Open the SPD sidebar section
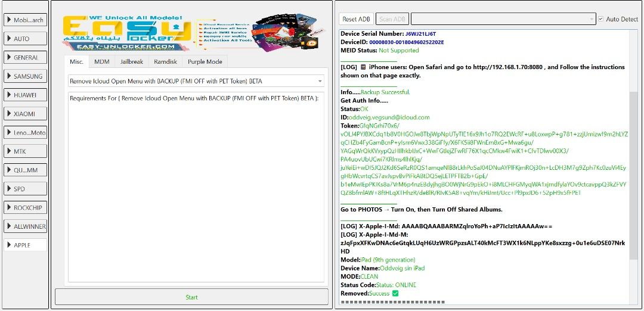Image resolution: width=644 pixels, height=311 pixels. tap(25, 189)
